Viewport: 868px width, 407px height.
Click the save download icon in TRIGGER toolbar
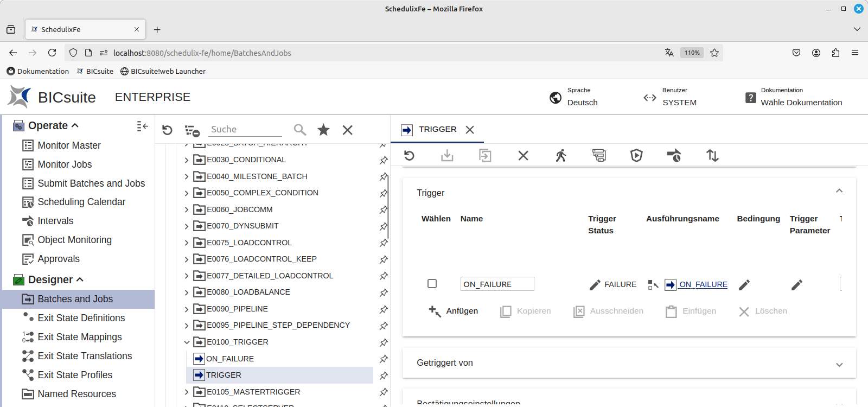point(447,156)
